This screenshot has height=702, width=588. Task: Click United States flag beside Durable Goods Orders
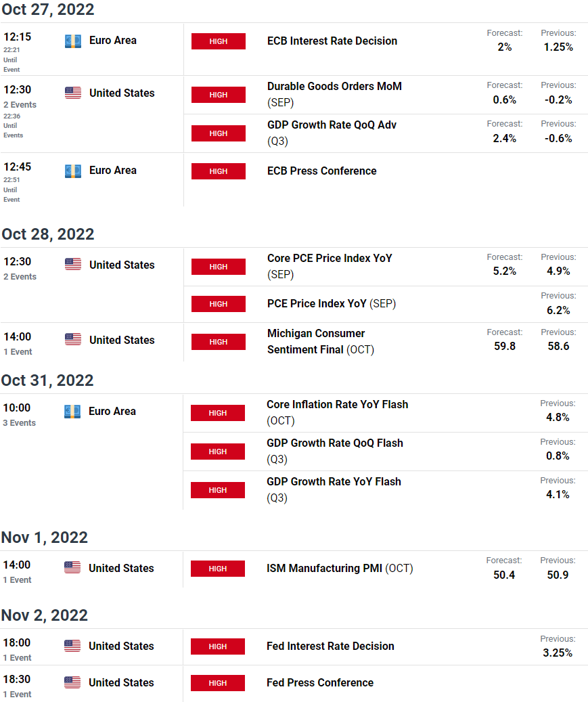tap(73, 93)
